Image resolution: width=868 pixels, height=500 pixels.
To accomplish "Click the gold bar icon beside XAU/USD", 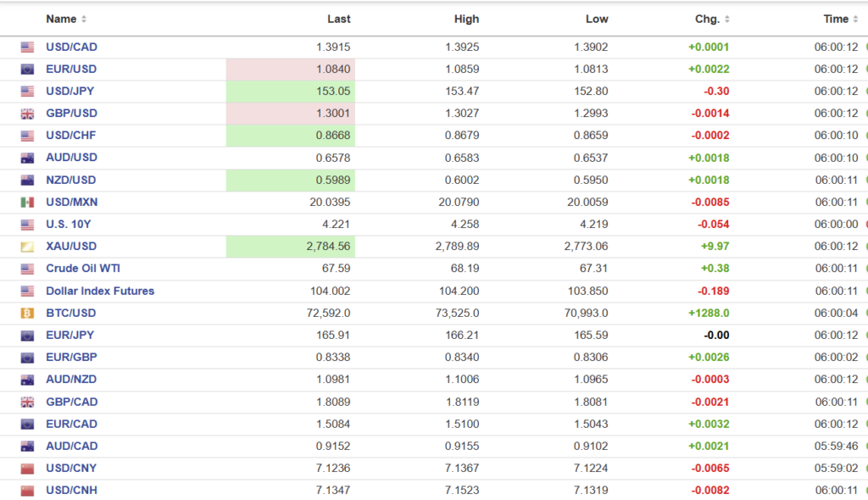I will coord(27,247).
